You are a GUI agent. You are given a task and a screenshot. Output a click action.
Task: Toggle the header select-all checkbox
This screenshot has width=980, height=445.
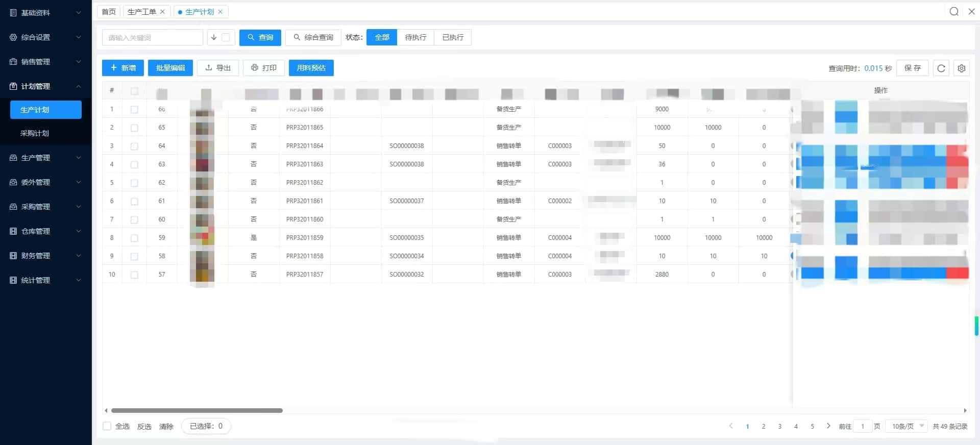click(134, 91)
